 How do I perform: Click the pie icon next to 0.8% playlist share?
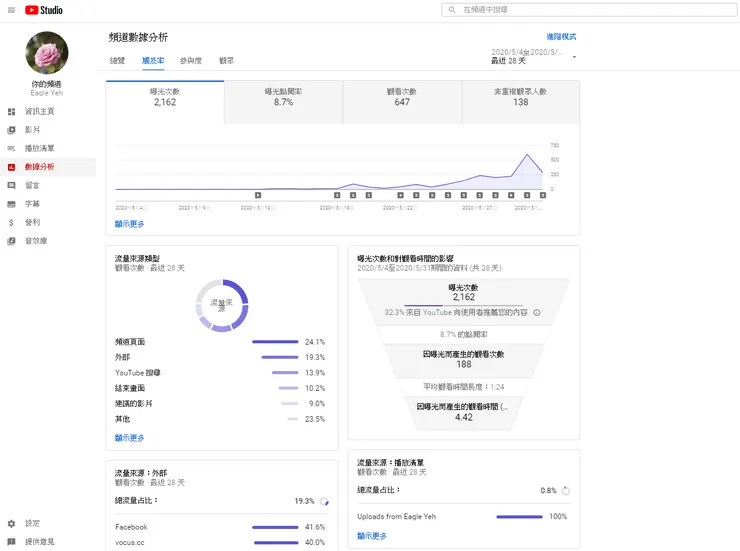[566, 491]
